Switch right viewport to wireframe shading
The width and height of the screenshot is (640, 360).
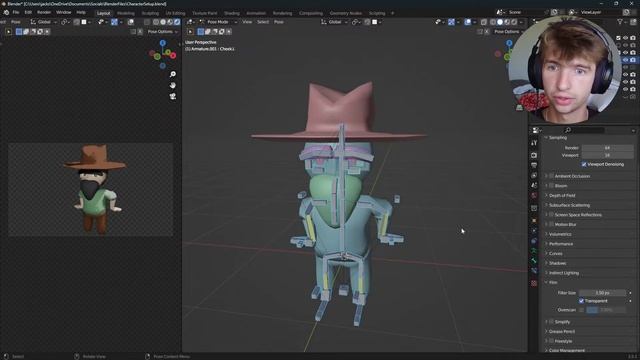(x=493, y=22)
